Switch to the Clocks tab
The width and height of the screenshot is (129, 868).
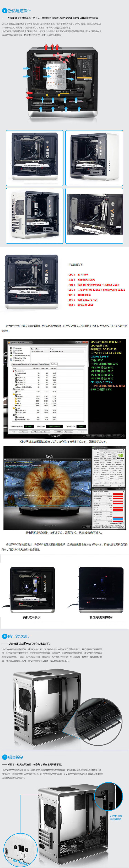47,364
